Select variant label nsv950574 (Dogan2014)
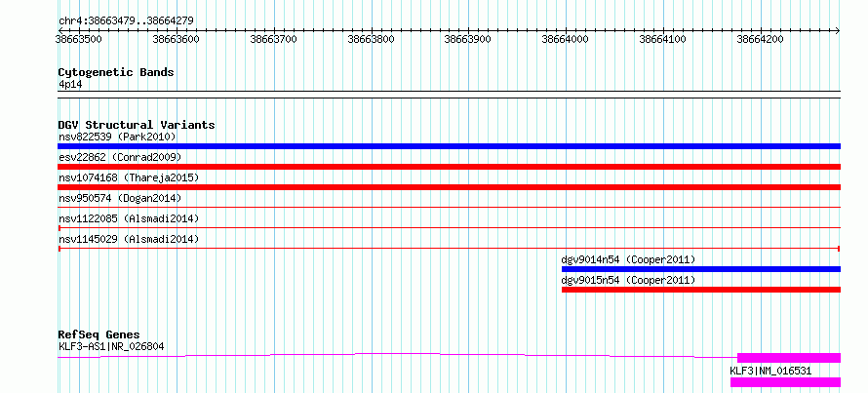Viewport: 868px width, 393px height. point(120,198)
